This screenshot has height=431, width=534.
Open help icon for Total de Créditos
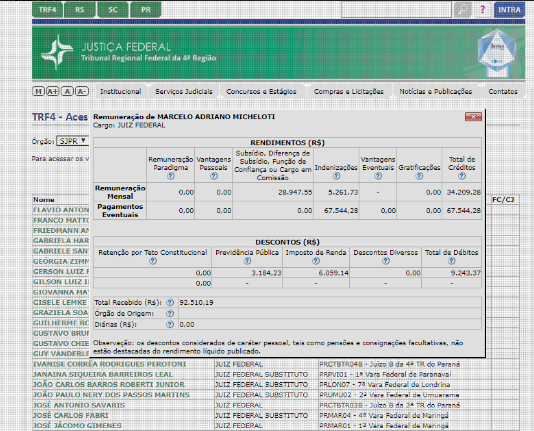point(462,176)
